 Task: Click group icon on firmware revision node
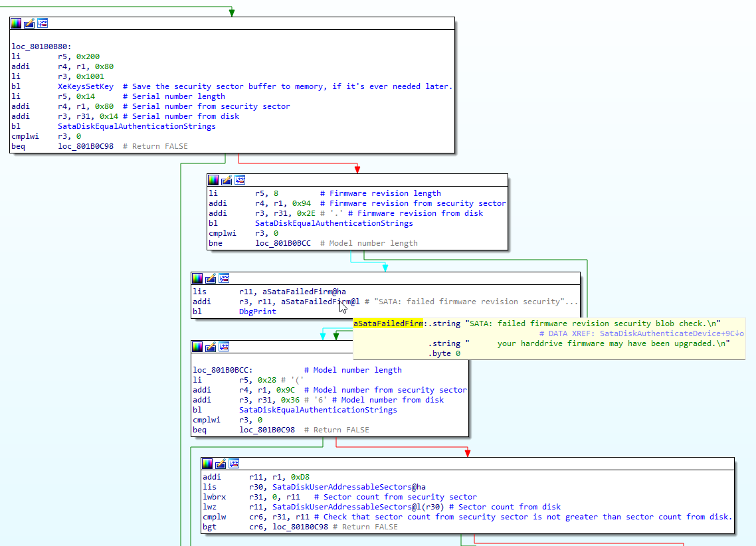pos(240,180)
